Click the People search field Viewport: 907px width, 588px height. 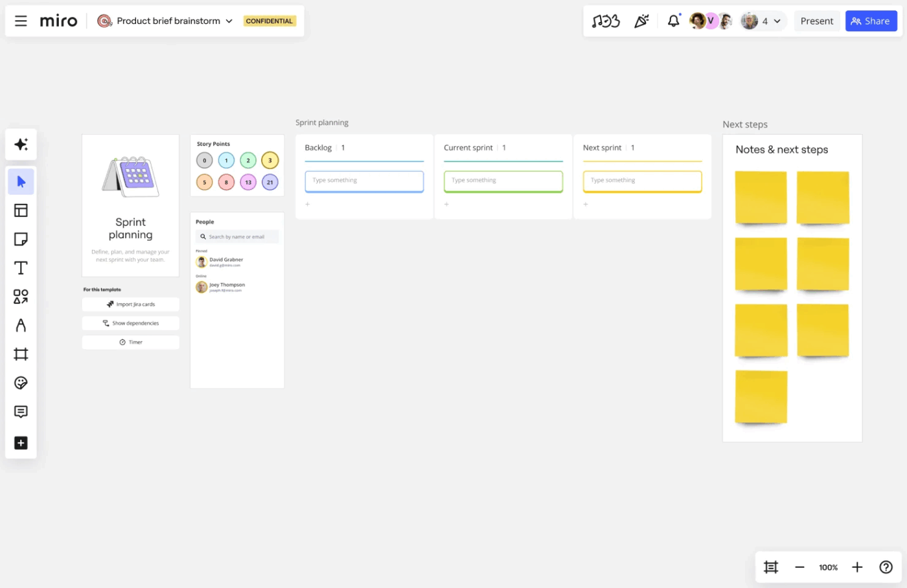click(237, 236)
